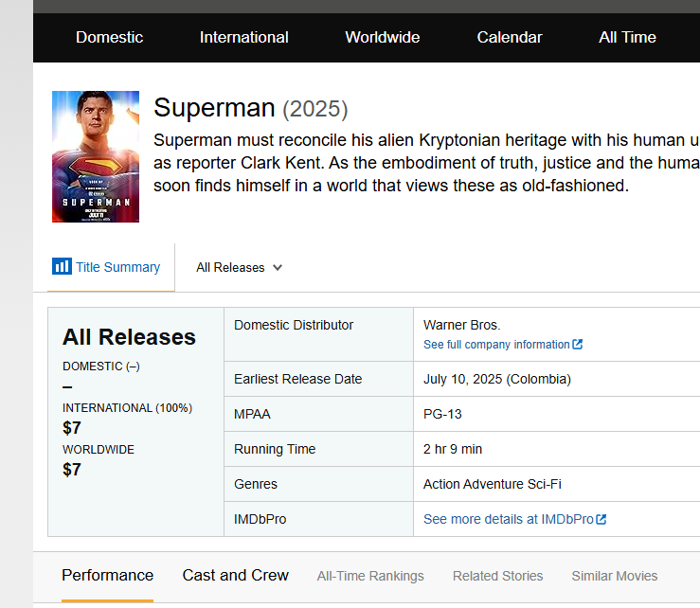Click the Earliest Release Date row label
The width and height of the screenshot is (700, 608).
[297, 379]
